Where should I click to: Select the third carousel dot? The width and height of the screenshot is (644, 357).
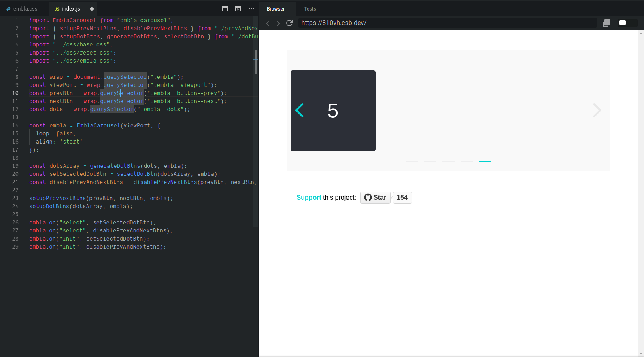(x=448, y=161)
